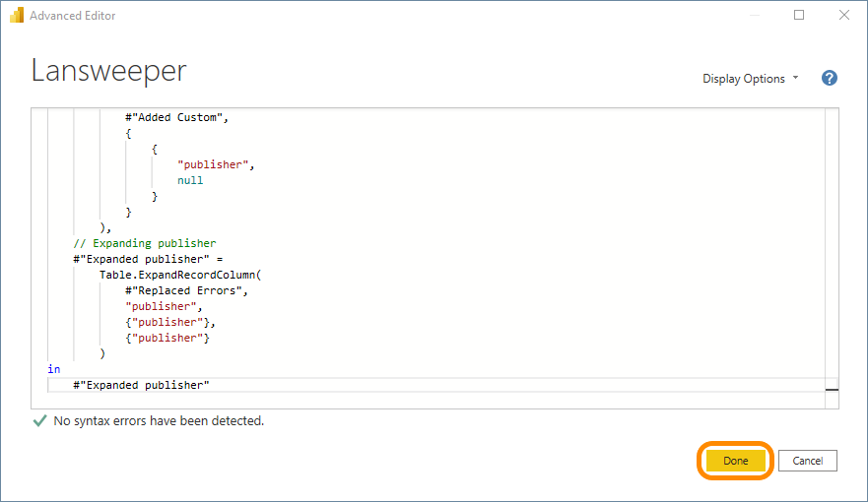Screen dimensions: 868x502
Task: Click the green checkmark syntax status icon
Action: point(39,420)
